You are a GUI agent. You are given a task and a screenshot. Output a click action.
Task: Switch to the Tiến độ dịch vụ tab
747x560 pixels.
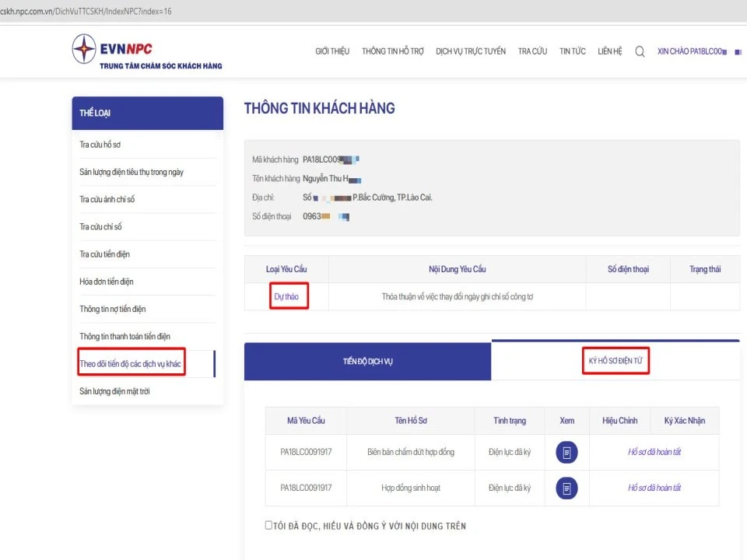point(367,362)
